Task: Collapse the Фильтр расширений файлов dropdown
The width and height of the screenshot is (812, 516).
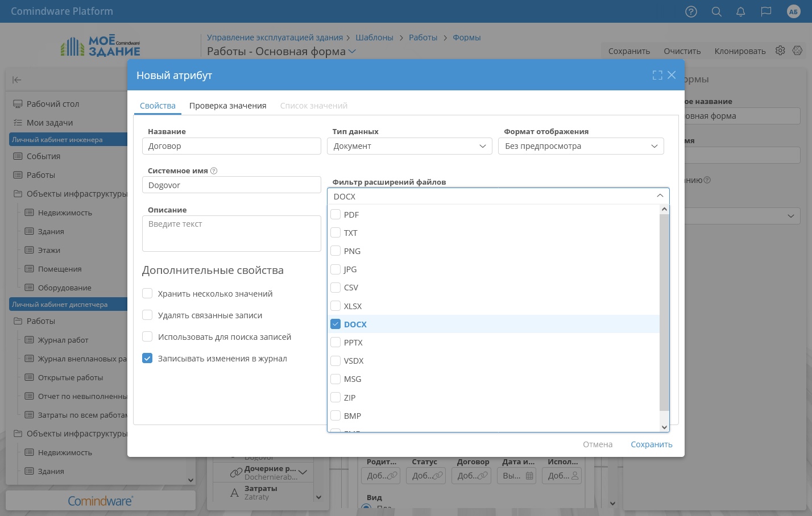Action: coord(660,195)
